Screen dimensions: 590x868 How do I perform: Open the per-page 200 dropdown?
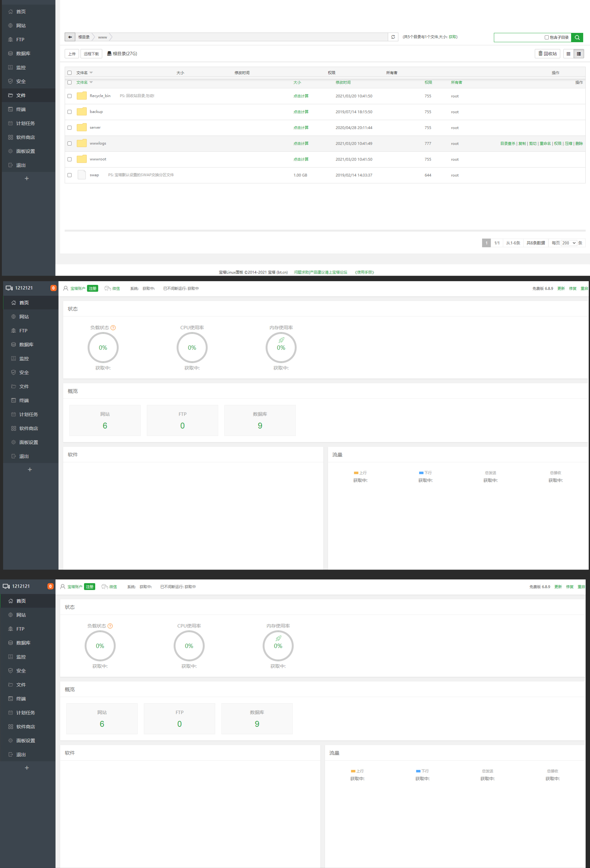click(x=569, y=243)
